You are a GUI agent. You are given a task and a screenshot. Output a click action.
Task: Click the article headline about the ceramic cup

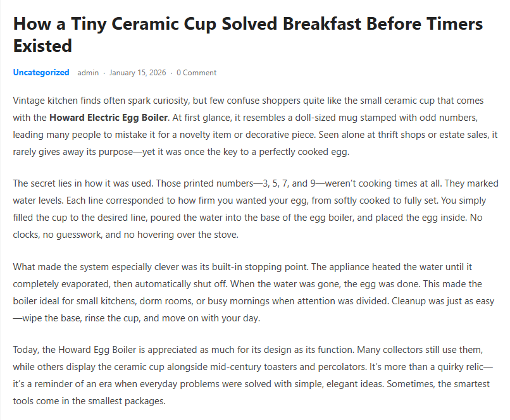pos(247,25)
